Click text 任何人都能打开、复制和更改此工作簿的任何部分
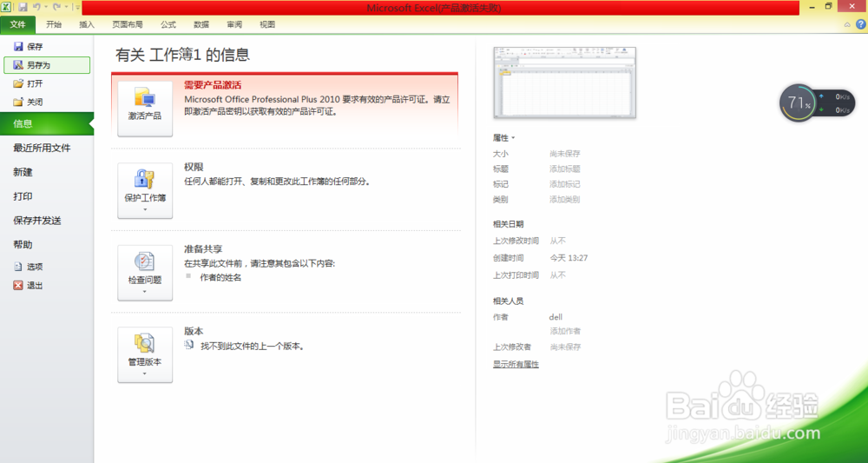 coord(277,181)
